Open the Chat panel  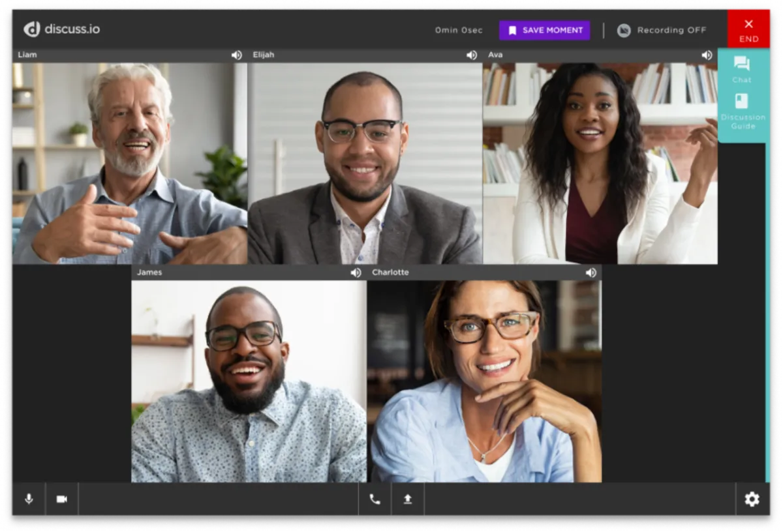(742, 69)
